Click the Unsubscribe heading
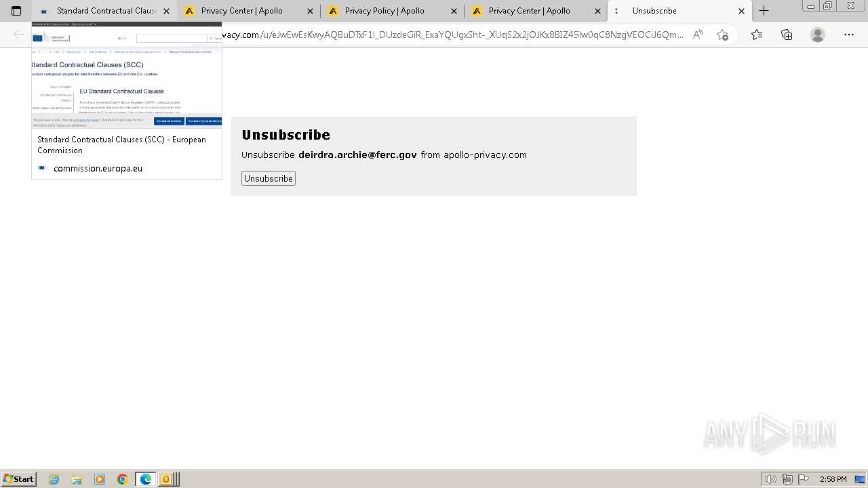 click(x=285, y=135)
